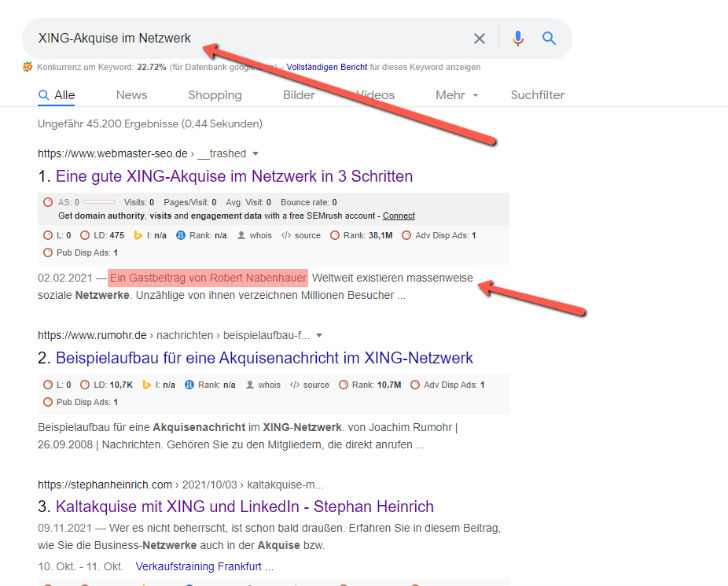Open the Suchfilter options
This screenshot has width=728, height=586.
(x=538, y=95)
